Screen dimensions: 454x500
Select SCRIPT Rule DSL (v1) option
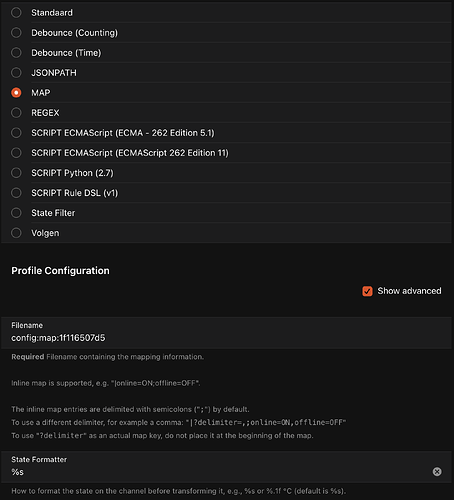[16, 193]
